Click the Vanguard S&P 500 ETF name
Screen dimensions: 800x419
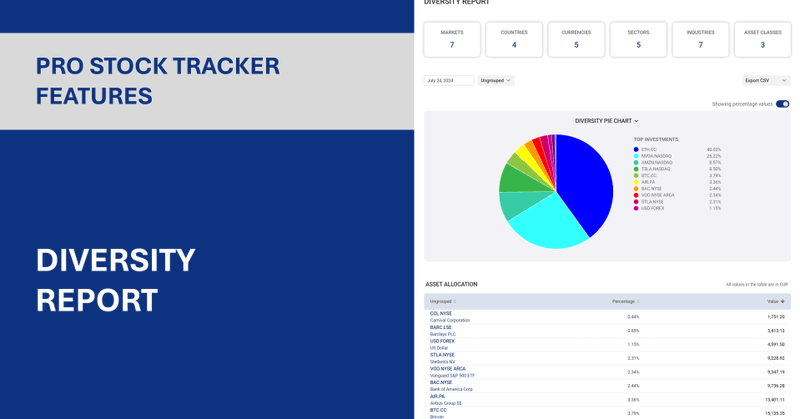pyautogui.click(x=452, y=376)
